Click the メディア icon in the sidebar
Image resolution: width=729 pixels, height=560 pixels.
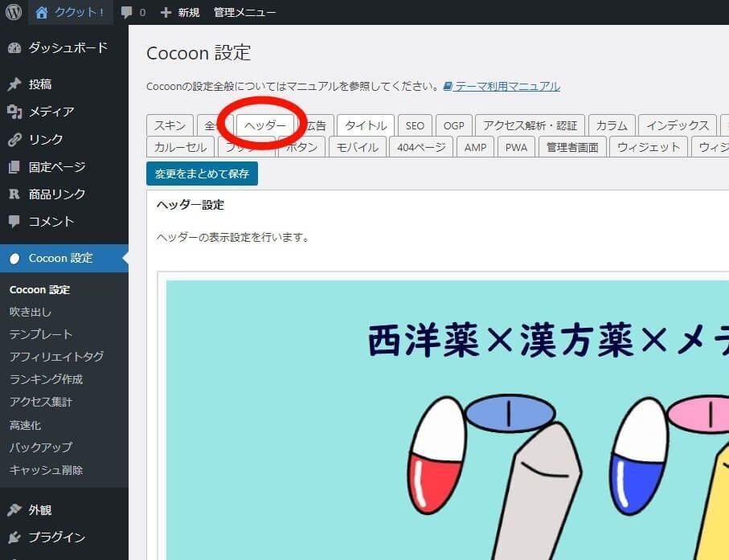pyautogui.click(x=14, y=112)
